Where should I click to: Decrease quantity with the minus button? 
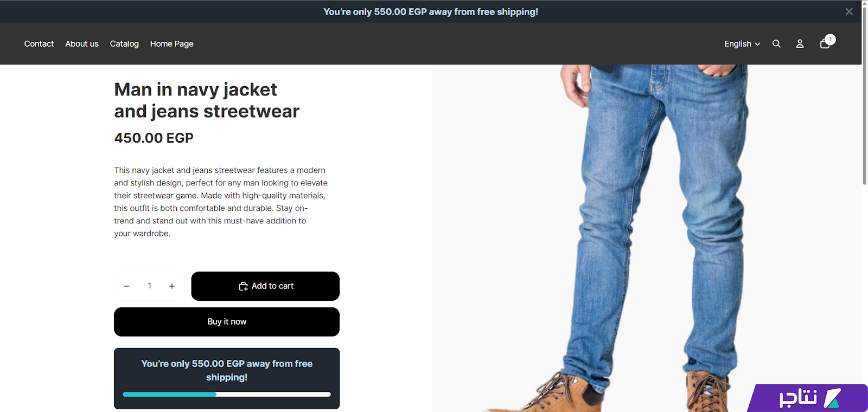[x=126, y=286]
